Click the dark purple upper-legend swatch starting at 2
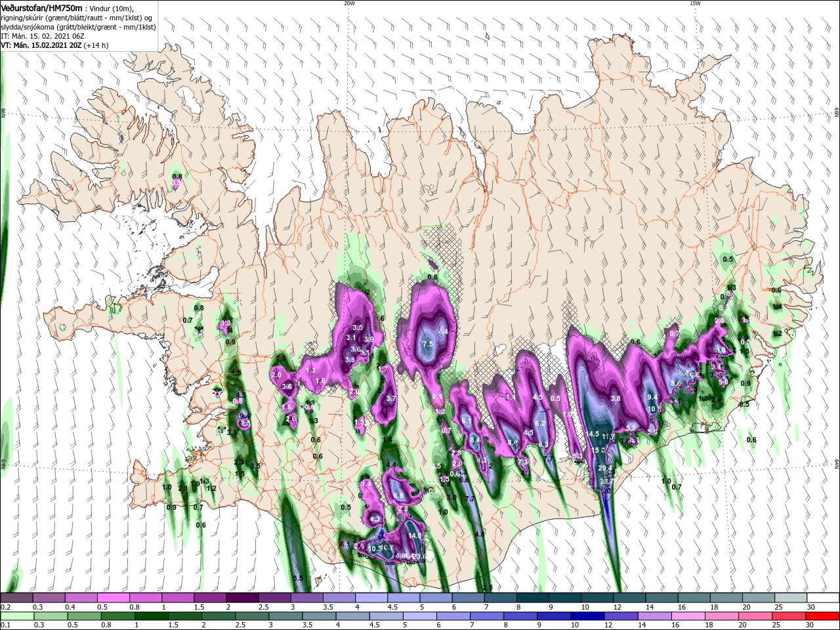Viewport: 840px width, 630px height. 242,598
